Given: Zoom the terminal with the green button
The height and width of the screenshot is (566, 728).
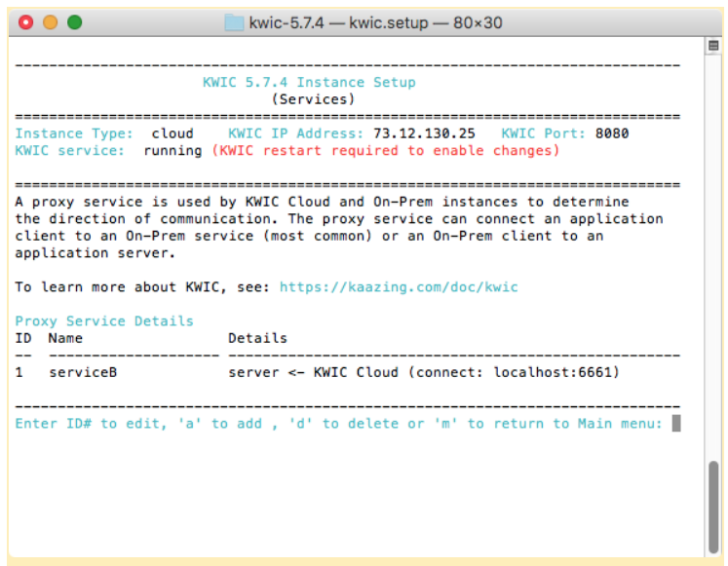Looking at the screenshot, I should [x=74, y=22].
